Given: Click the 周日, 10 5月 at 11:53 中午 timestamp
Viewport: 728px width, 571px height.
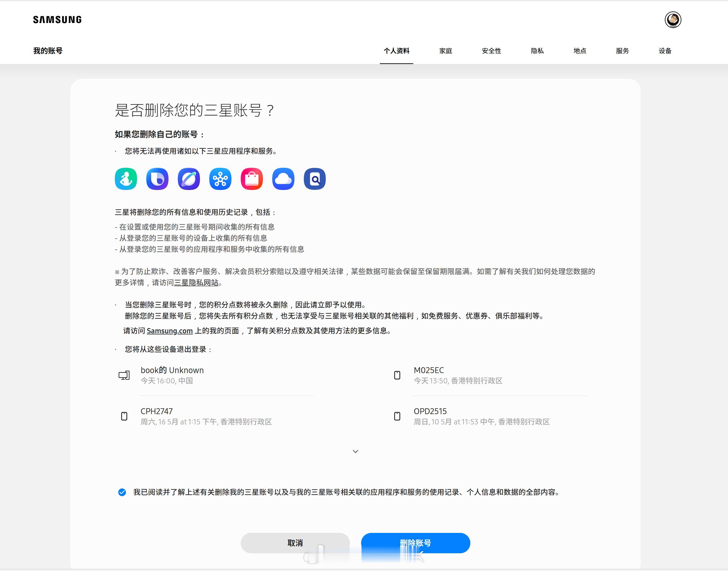Looking at the screenshot, I should tap(482, 422).
